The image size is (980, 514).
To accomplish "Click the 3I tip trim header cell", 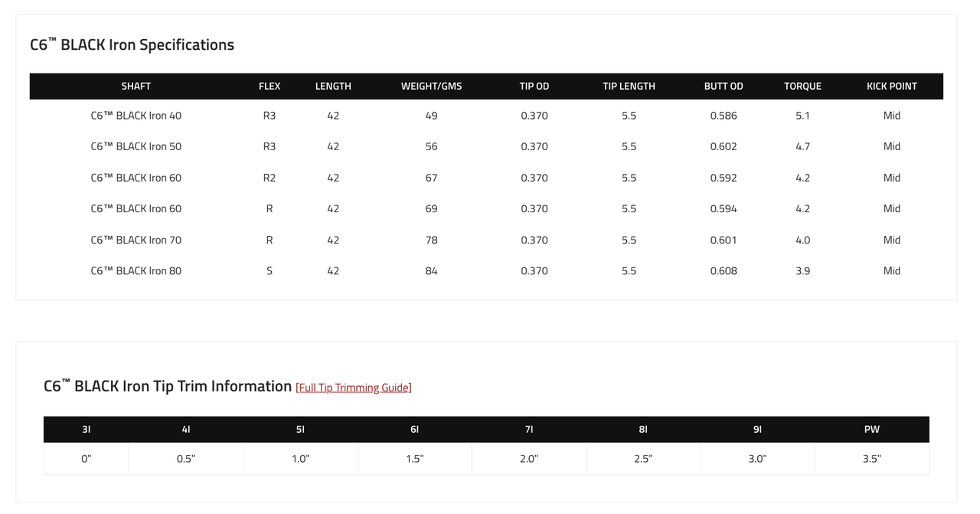I will pos(87,430).
